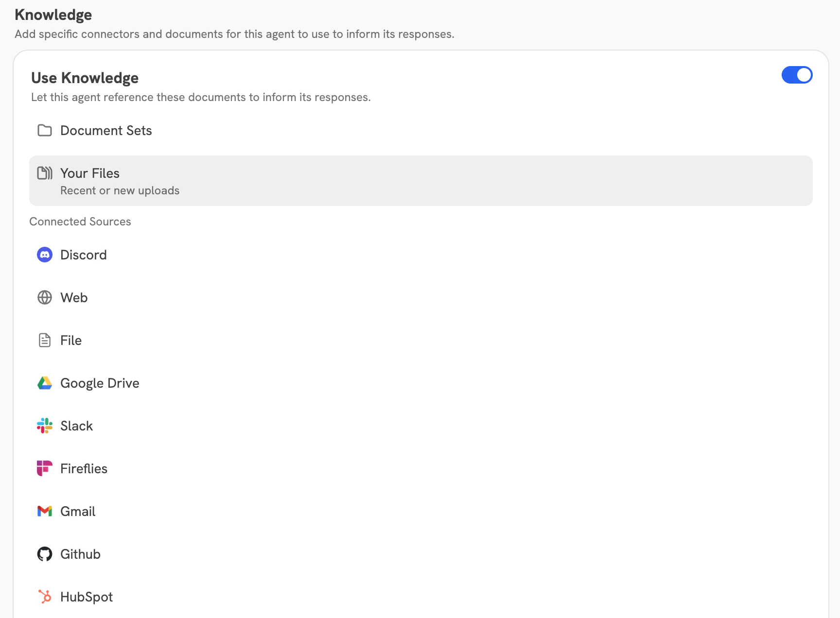Image resolution: width=840 pixels, height=618 pixels.
Task: Click the Web globe icon
Action: pos(44,297)
